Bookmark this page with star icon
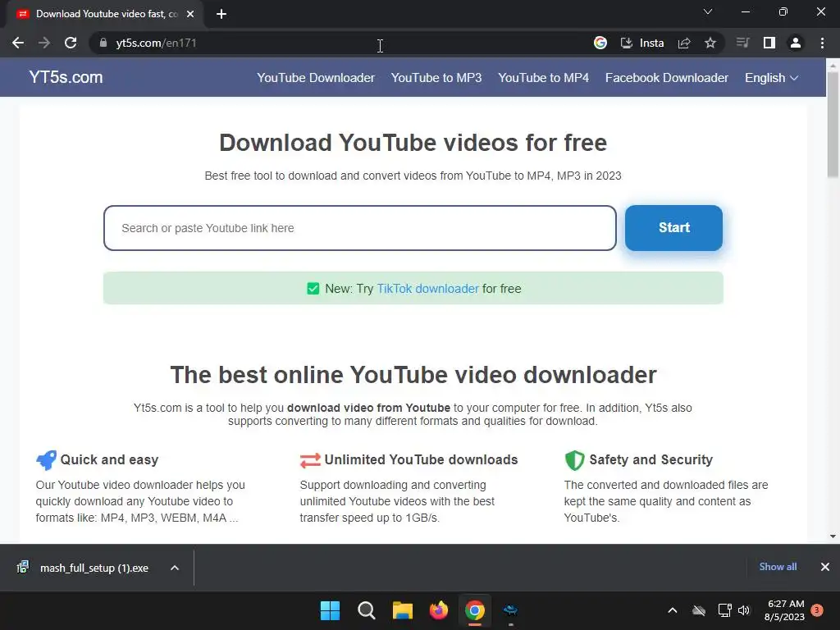This screenshot has height=630, width=840. point(710,43)
